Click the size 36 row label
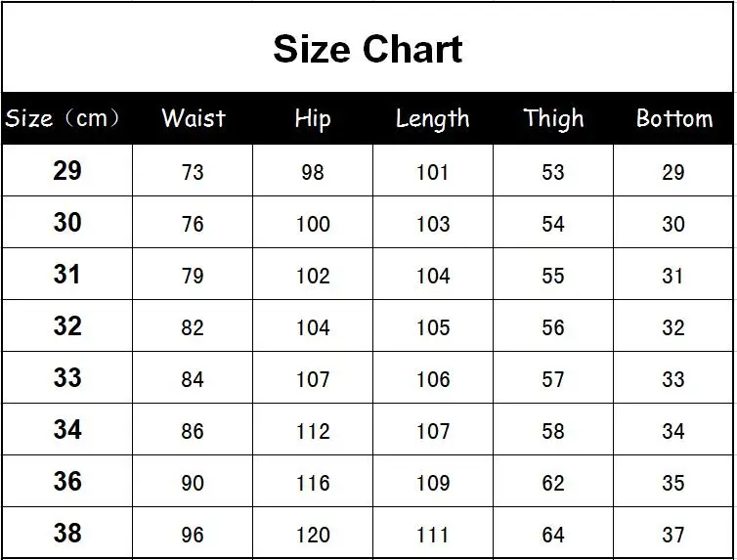 pyautogui.click(x=67, y=481)
